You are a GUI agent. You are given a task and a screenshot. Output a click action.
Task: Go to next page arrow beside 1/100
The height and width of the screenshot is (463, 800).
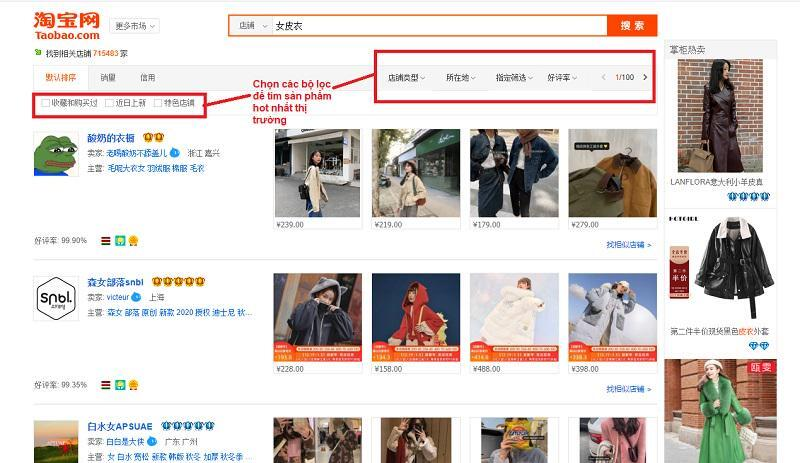point(645,77)
